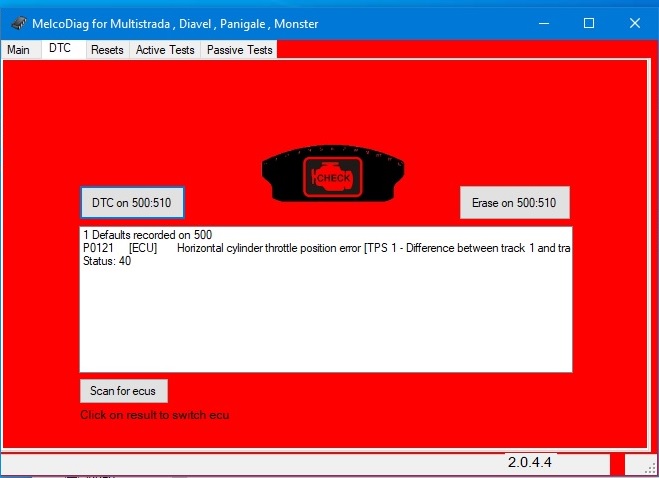Select the P0121 throttle position error line

click(x=325, y=247)
